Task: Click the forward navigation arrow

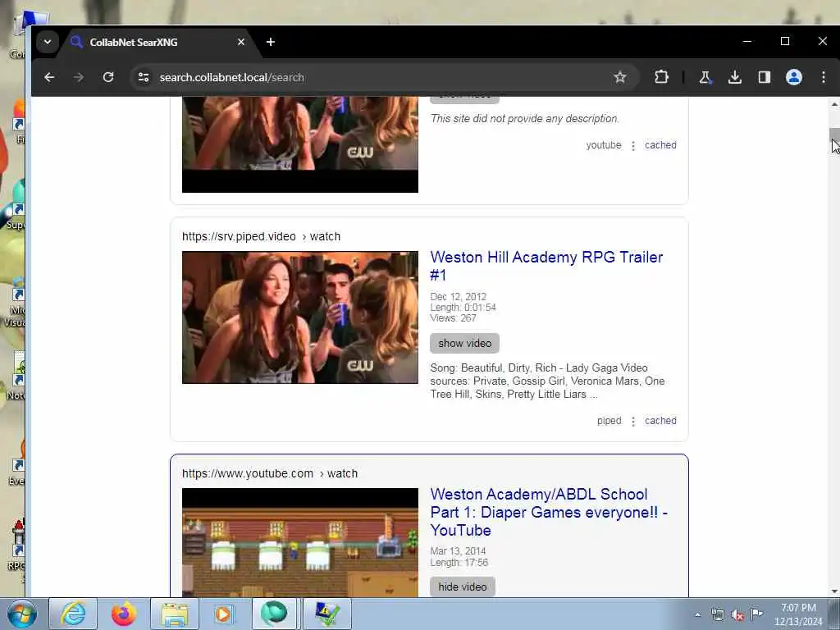Action: coord(79,77)
